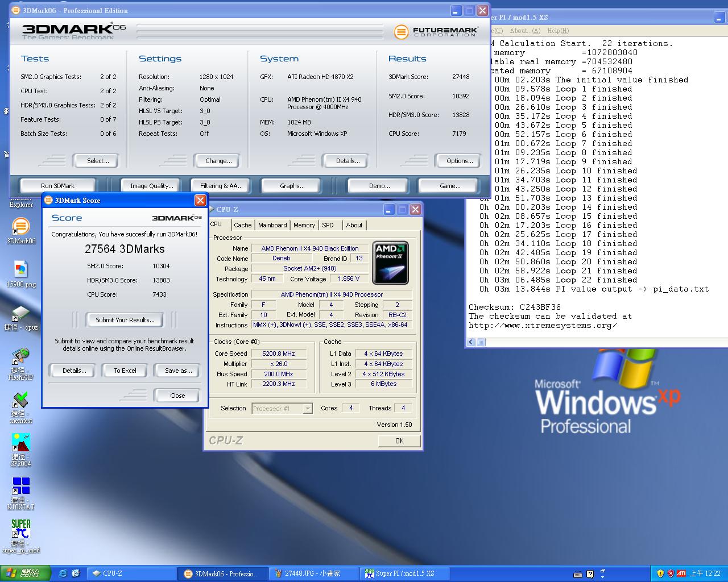The height and width of the screenshot is (582, 728).
Task: Launch the cpuz desktop shortcut
Action: coord(20,318)
